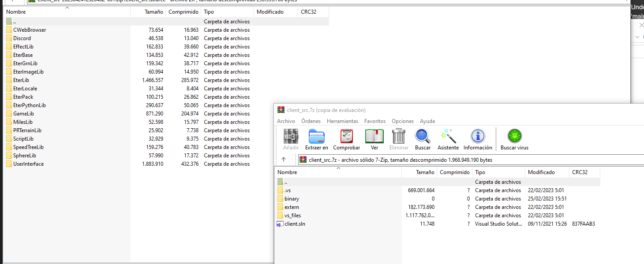
Task: Click the .vs folder icon
Action: tap(280, 190)
